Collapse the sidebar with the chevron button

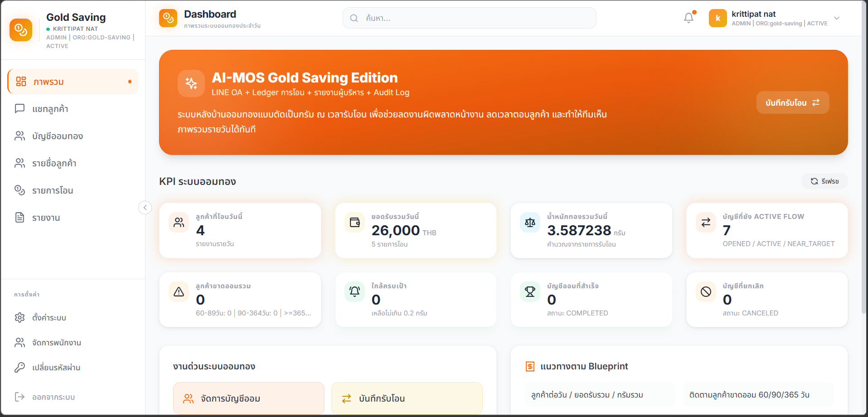(145, 208)
